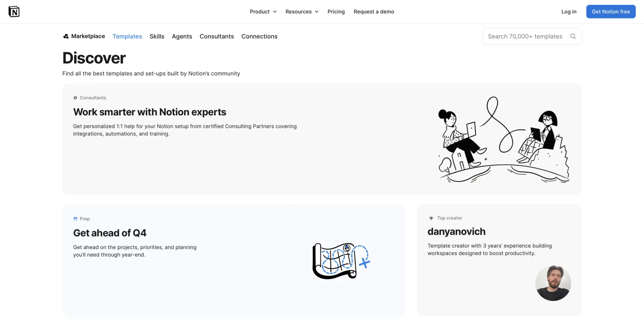
Task: Click Request a demo link
Action: pyautogui.click(x=374, y=12)
